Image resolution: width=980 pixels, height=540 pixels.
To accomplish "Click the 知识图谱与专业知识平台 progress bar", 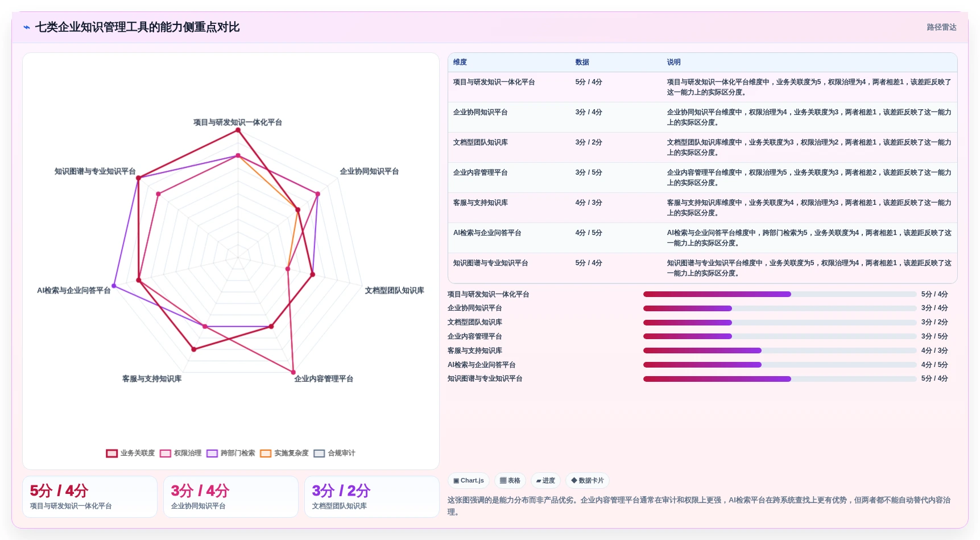I will [780, 378].
